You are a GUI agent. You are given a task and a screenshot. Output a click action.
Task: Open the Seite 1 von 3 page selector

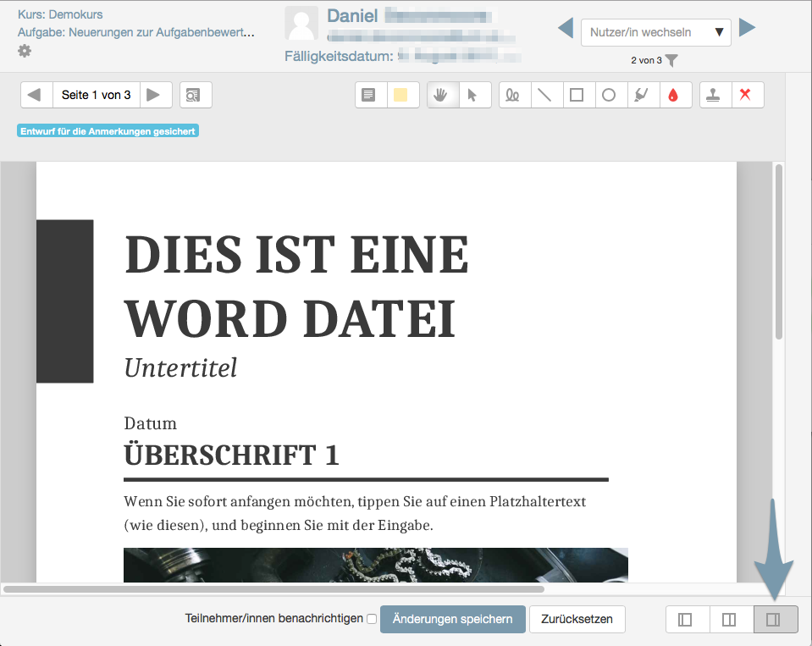[x=96, y=95]
